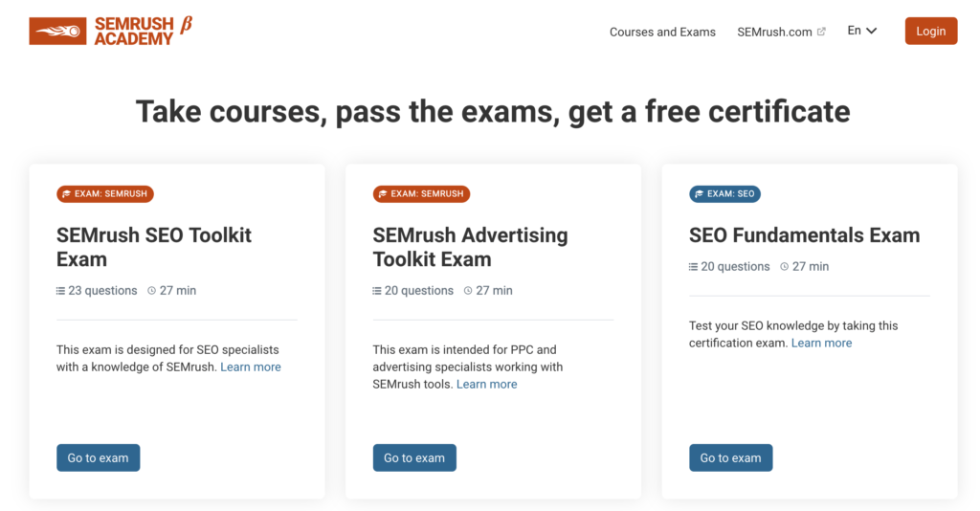Go to exam for SEO Fundamentals
This screenshot has height=511, width=980.
click(730, 457)
